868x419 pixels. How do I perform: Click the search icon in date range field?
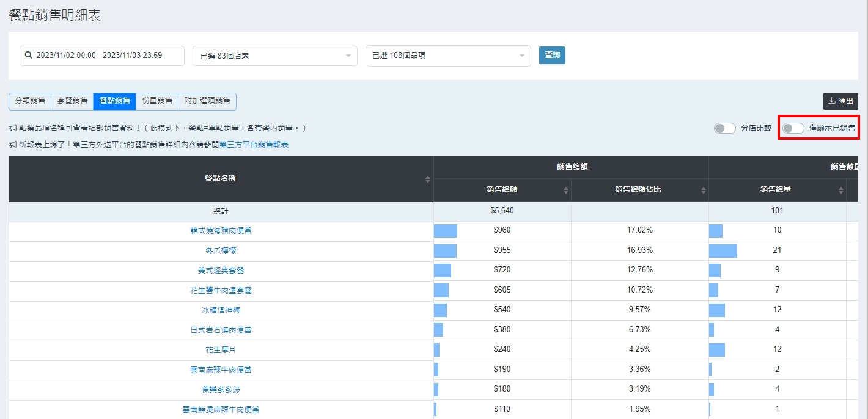tap(28, 56)
